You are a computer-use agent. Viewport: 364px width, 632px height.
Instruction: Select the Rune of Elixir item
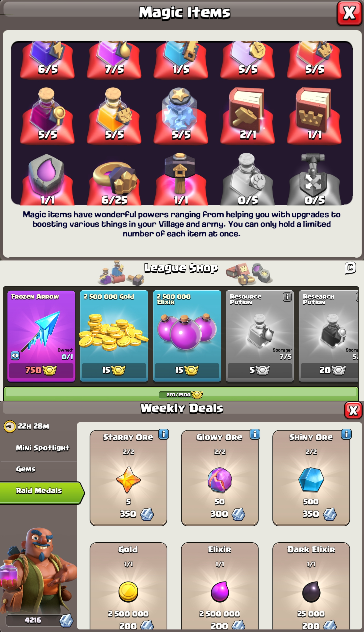(x=47, y=179)
